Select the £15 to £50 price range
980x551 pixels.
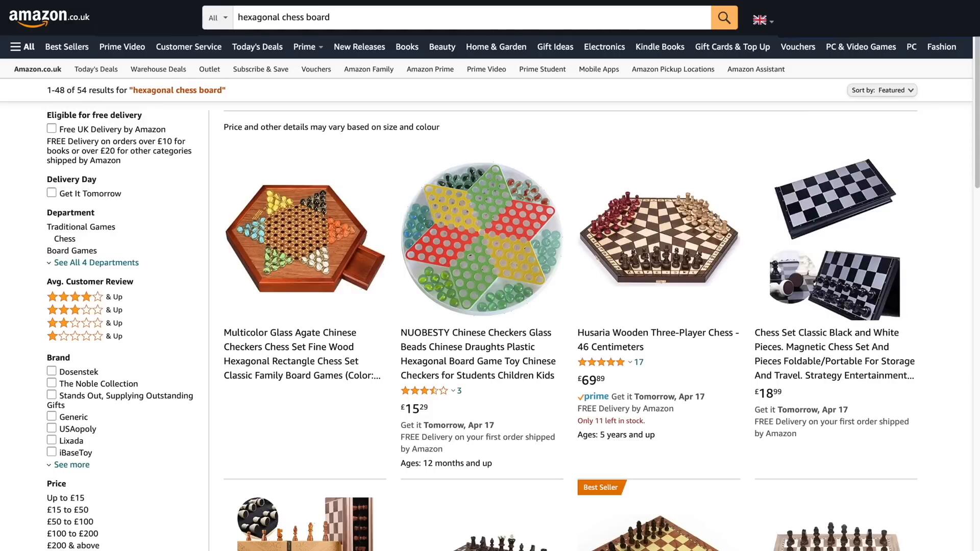[x=67, y=510]
